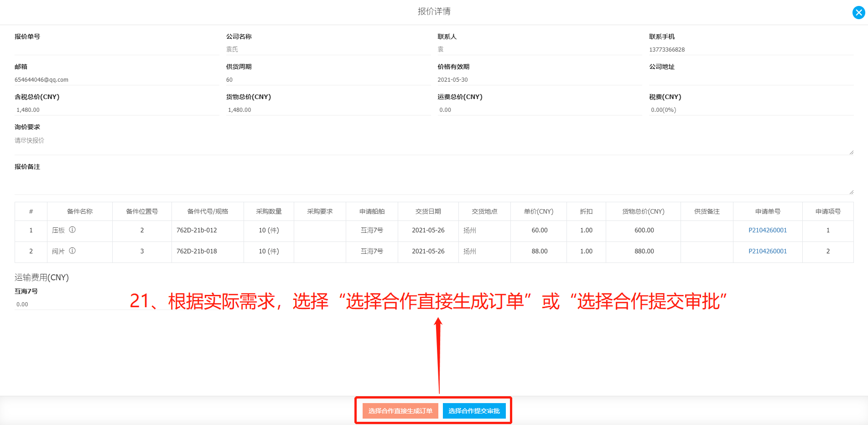Click resize handle of 报价备注 textarea
Viewport: 868px width, 425px height.
point(851,192)
